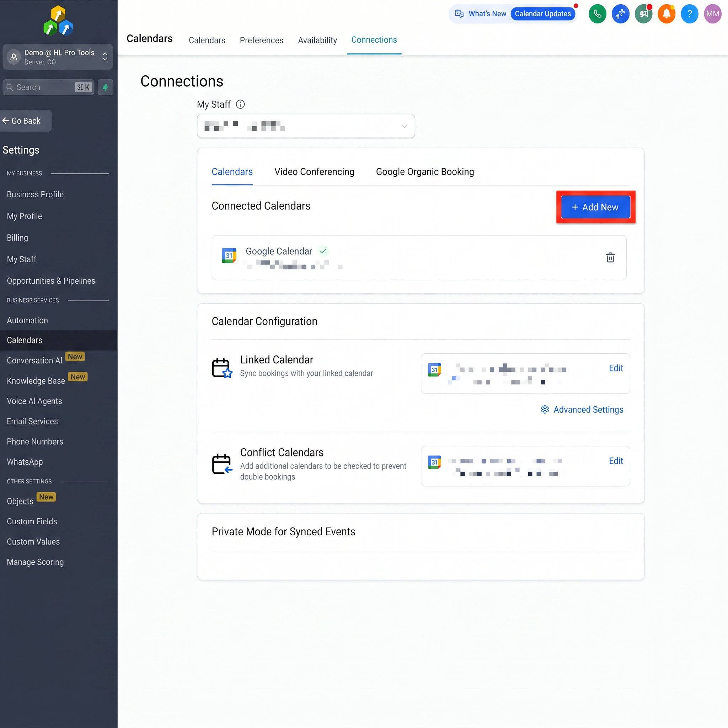Click the Conflict Calendars arrow icon
The image size is (728, 728).
(222, 464)
